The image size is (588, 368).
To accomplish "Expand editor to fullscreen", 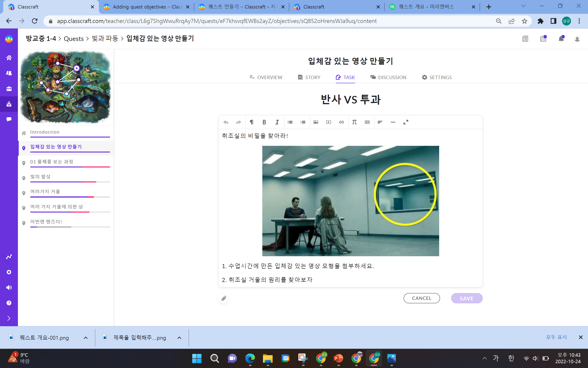I will click(x=406, y=122).
